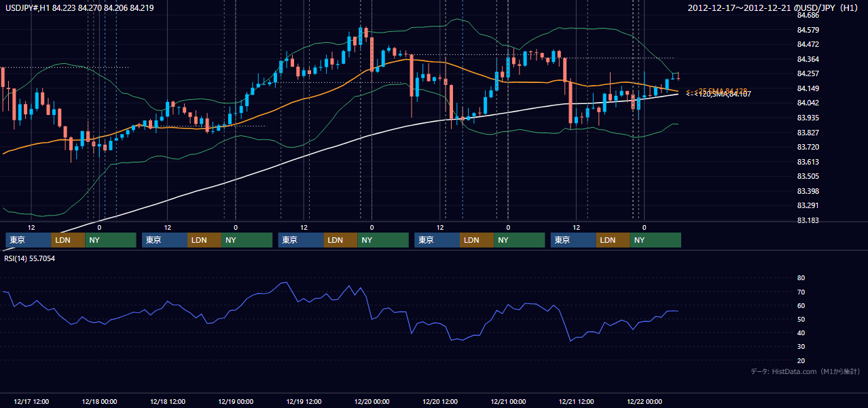Click the chart title '2012-12-17~2012-12-21 のUSD/JPY (H1)'

tap(774, 8)
